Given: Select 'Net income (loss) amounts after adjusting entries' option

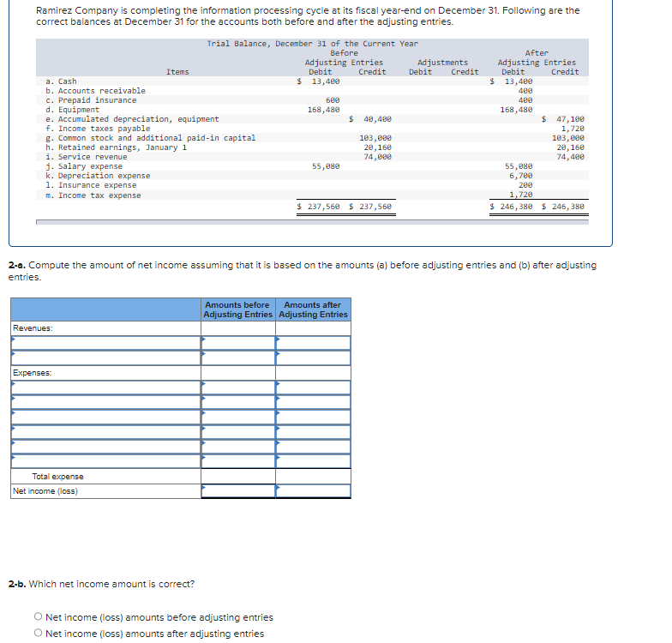Looking at the screenshot, I should (38, 633).
